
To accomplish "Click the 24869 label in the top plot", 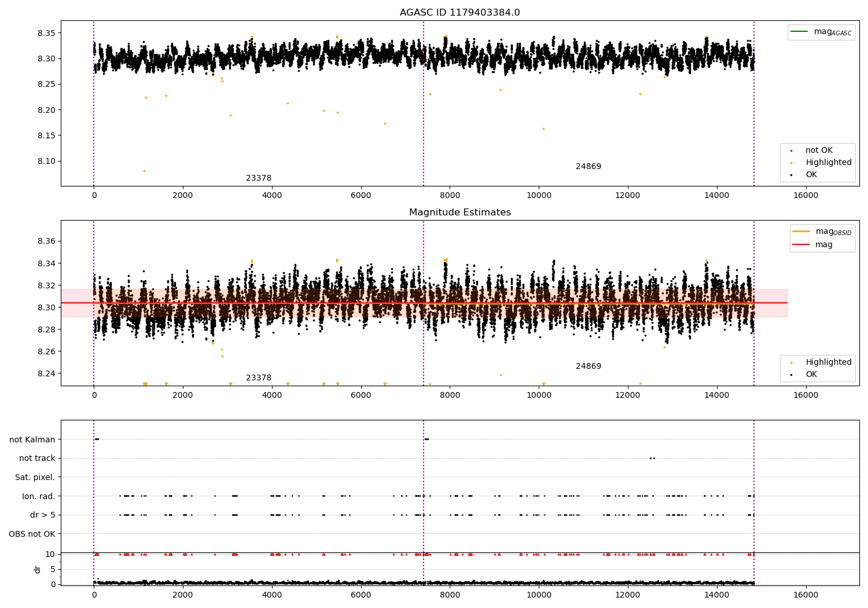I will [589, 167].
